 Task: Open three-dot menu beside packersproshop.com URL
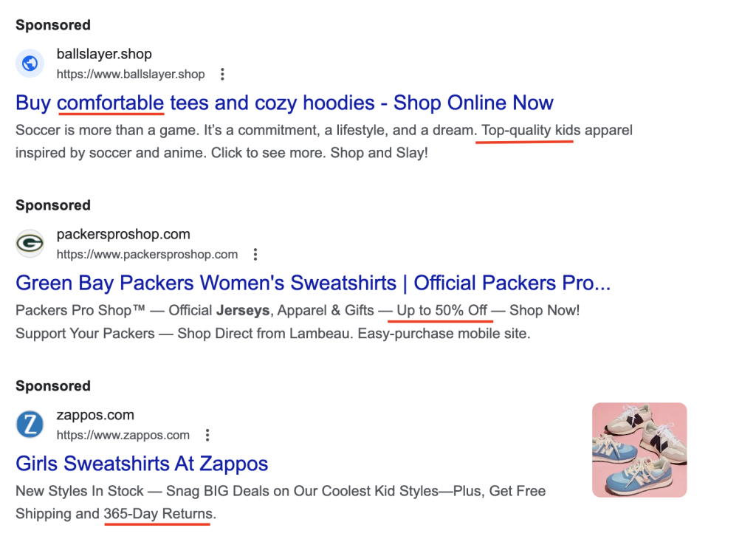pos(255,255)
